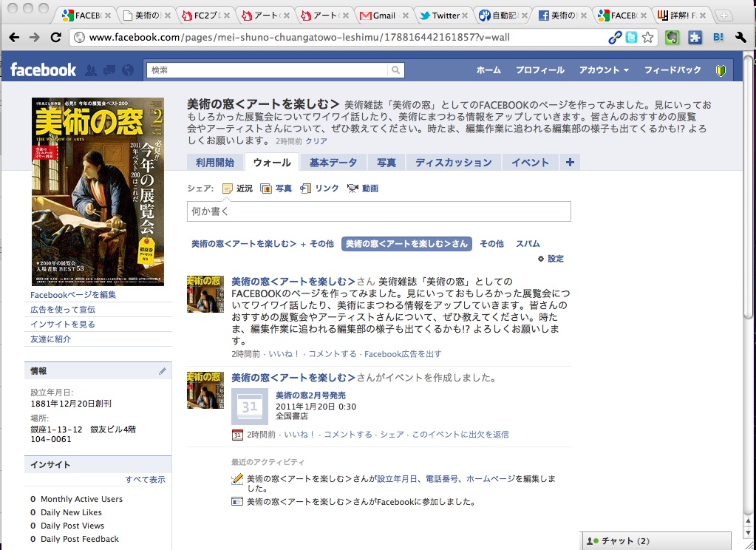Open the Facebook messages icon
This screenshot has width=756, height=550.
tap(109, 70)
